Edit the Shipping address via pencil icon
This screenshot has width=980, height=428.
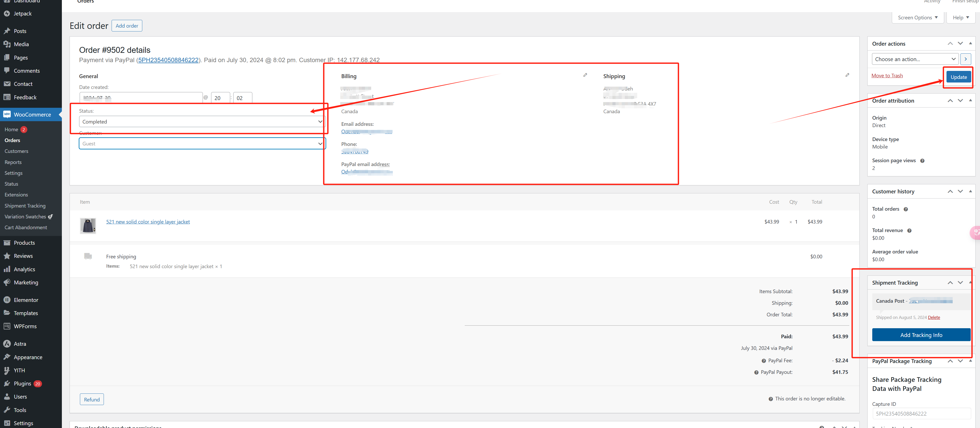click(x=847, y=75)
